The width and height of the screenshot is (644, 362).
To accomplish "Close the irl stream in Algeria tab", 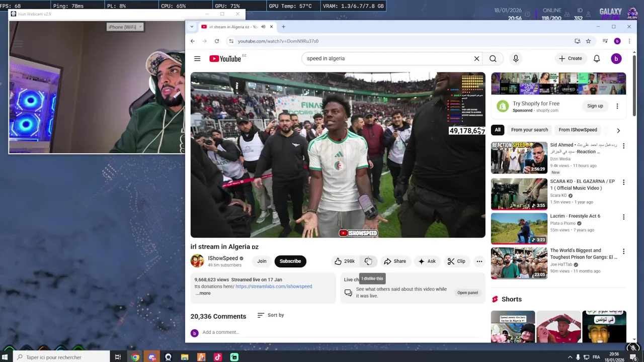I will coord(271,27).
